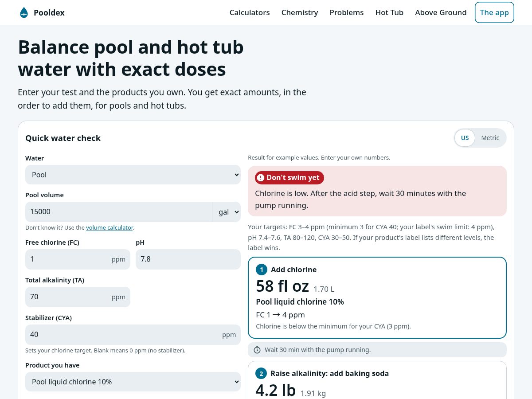Screen dimensions: 532x399
Task: Click Sets your chlorine target hint text
Action: [105, 350]
